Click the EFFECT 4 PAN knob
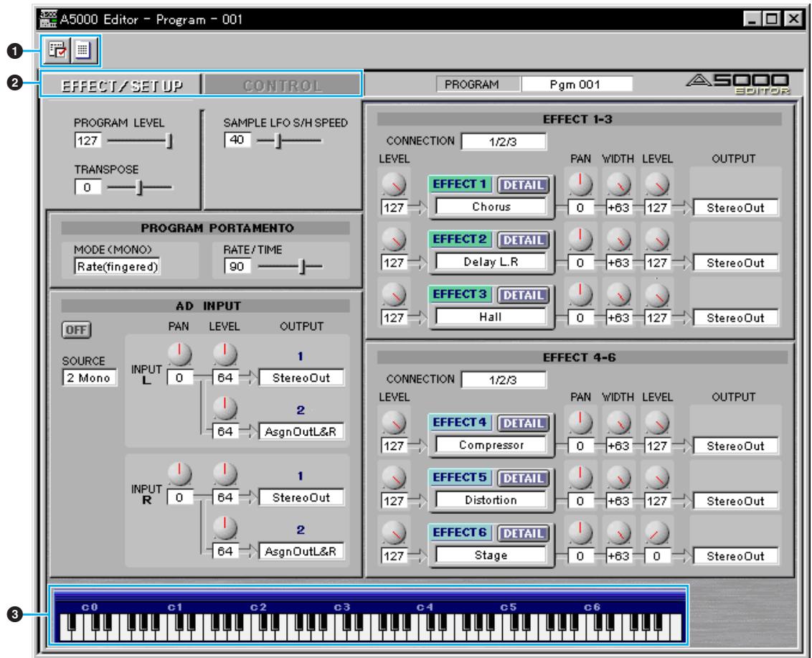This screenshot has height=658, width=812. tap(580, 422)
